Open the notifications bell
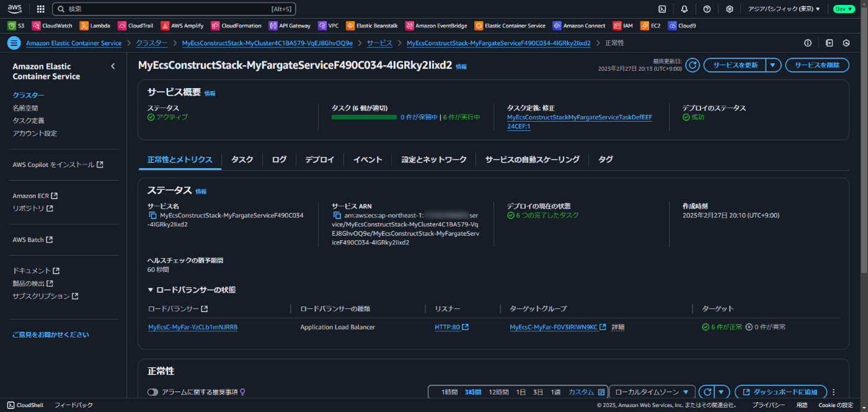Screen dimensions: 868x412 684,9
